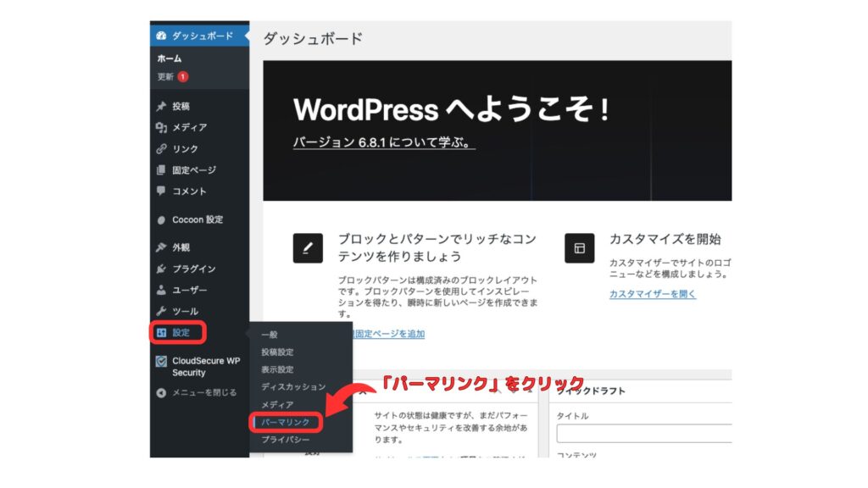The width and height of the screenshot is (868, 488).
Task: Click the pages icon beside 固定ページ
Action: 161,169
